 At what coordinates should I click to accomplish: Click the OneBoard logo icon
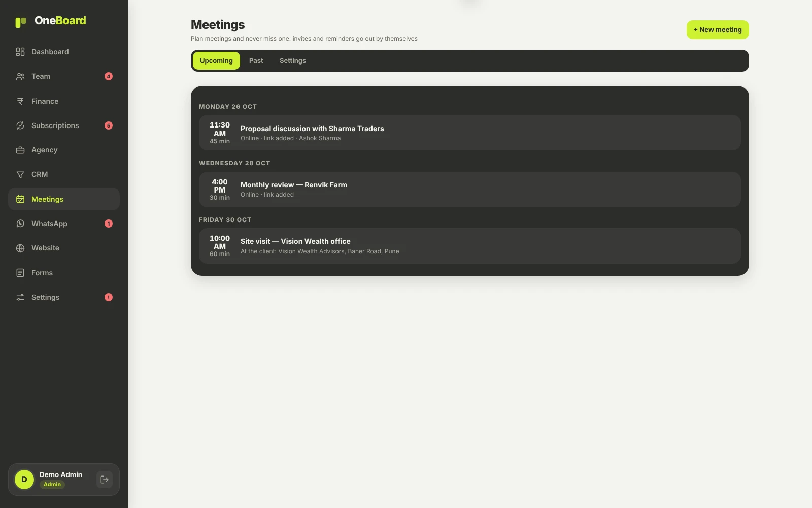click(x=21, y=22)
